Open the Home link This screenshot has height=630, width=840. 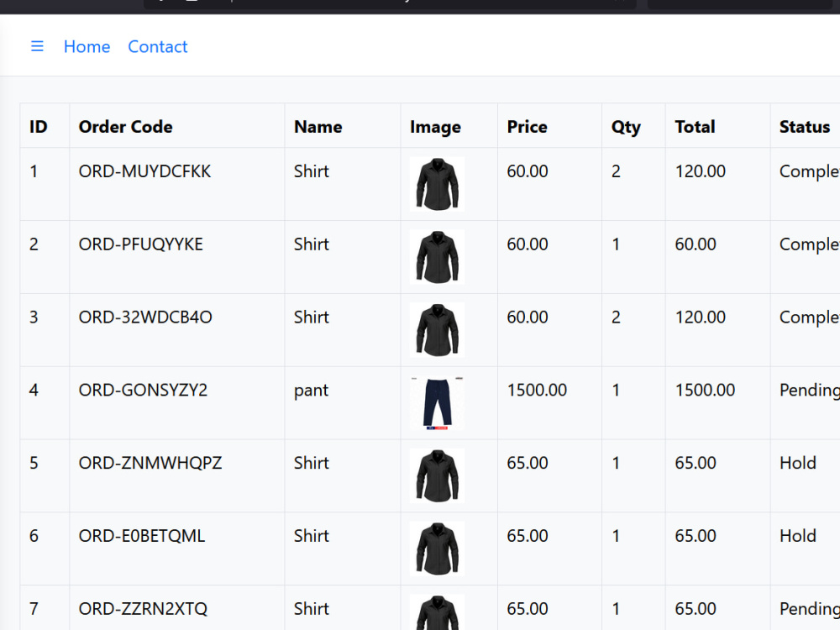[87, 46]
